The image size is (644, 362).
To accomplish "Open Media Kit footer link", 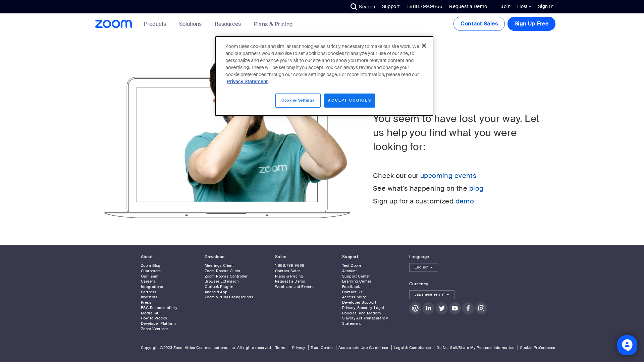I will pyautogui.click(x=150, y=313).
